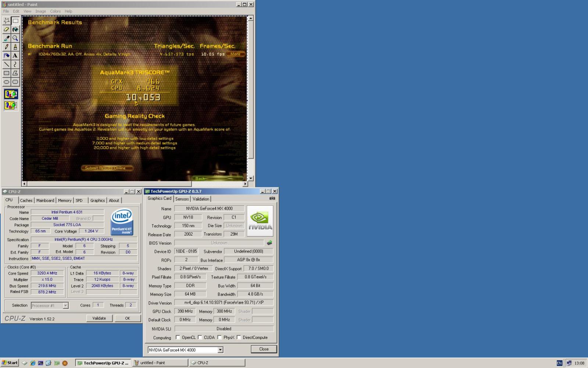Open the Validation tab in GPU-Z
This screenshot has height=368, width=588.
click(x=201, y=199)
